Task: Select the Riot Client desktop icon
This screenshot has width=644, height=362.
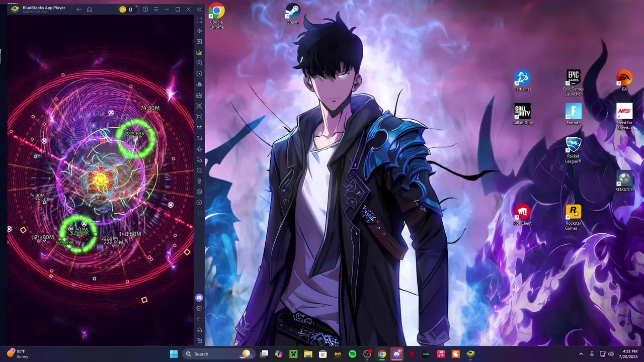Action: [x=522, y=215]
